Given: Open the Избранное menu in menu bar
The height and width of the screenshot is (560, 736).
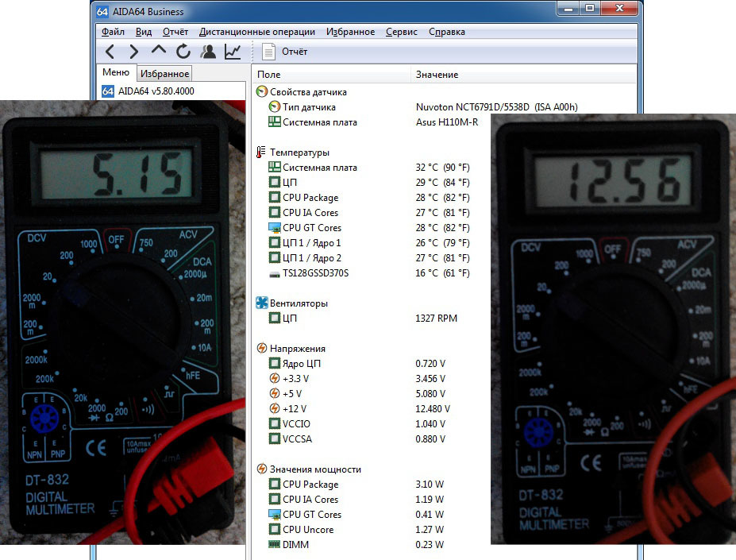Looking at the screenshot, I should point(351,32).
